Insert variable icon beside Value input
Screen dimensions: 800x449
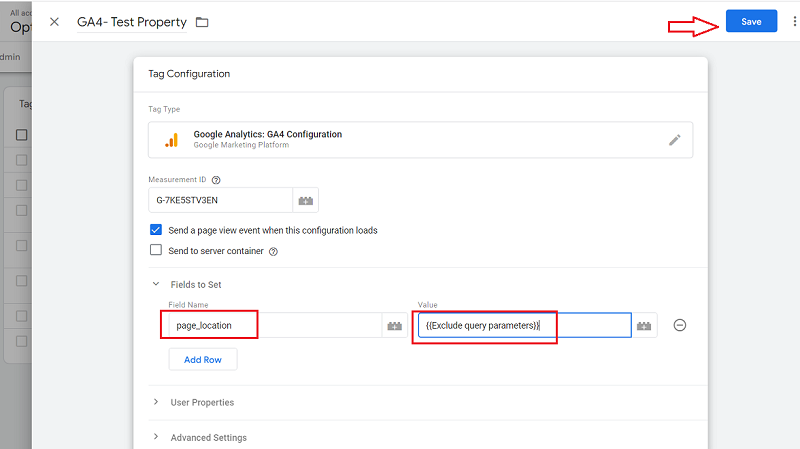pyautogui.click(x=644, y=326)
